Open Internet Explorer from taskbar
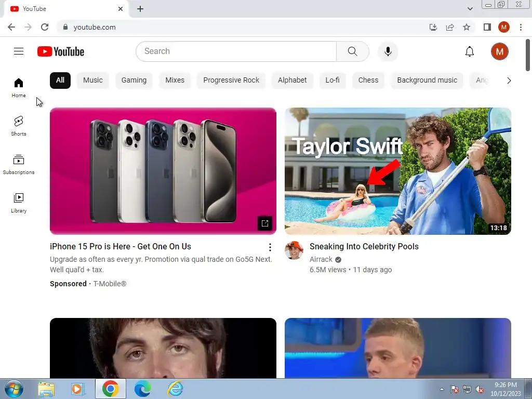 tap(176, 389)
